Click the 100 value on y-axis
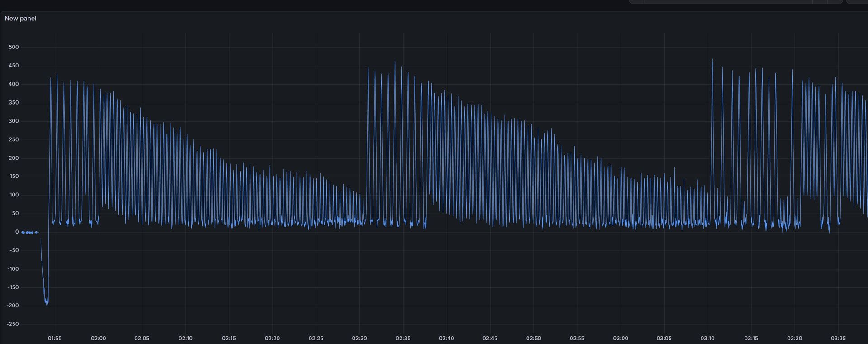 (14, 195)
